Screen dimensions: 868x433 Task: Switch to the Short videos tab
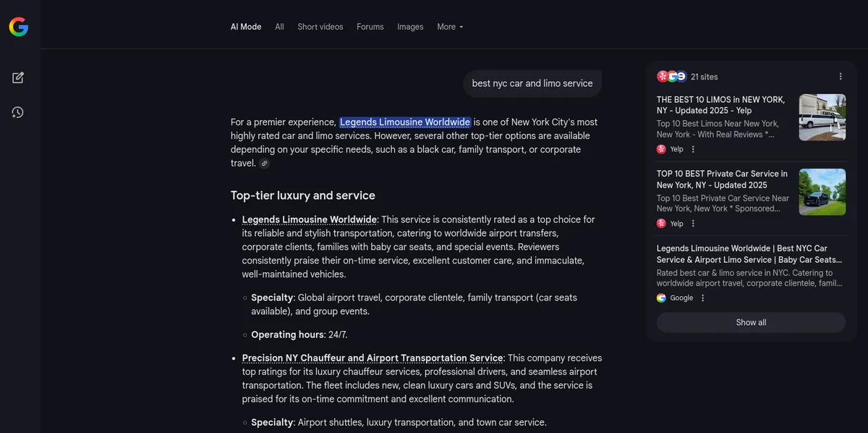pos(320,27)
